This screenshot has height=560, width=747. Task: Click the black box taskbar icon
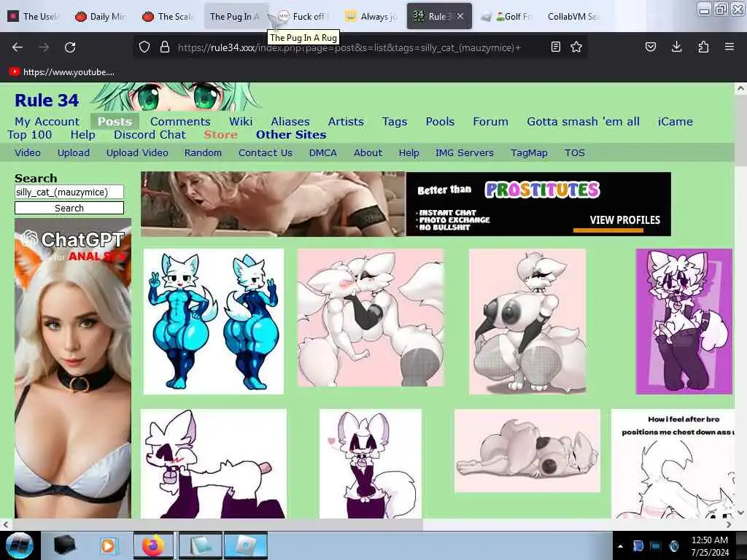coord(65,545)
